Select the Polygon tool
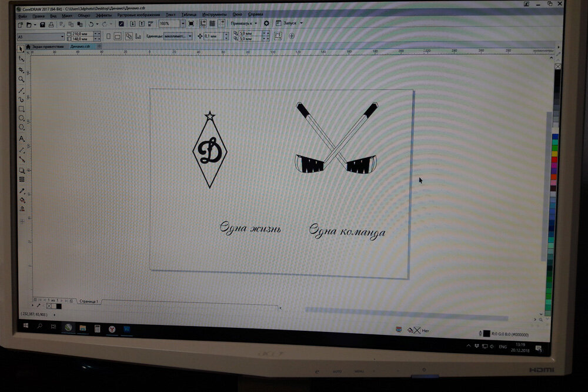 click(21, 128)
